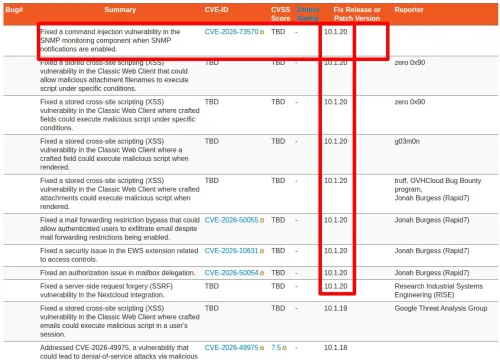Click the lock icon beside CVE-2026-73570
This screenshot has height=360, width=500.
(262, 32)
